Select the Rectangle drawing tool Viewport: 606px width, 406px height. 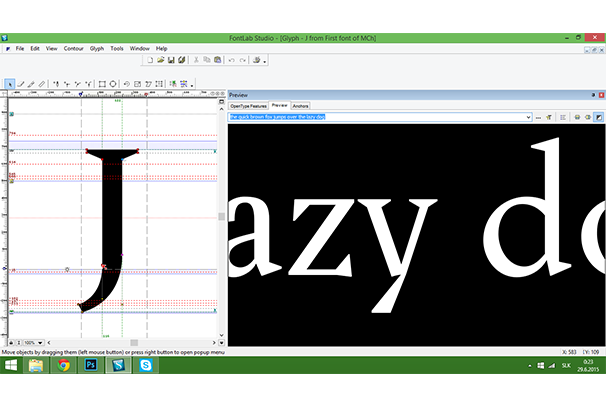coord(101,84)
